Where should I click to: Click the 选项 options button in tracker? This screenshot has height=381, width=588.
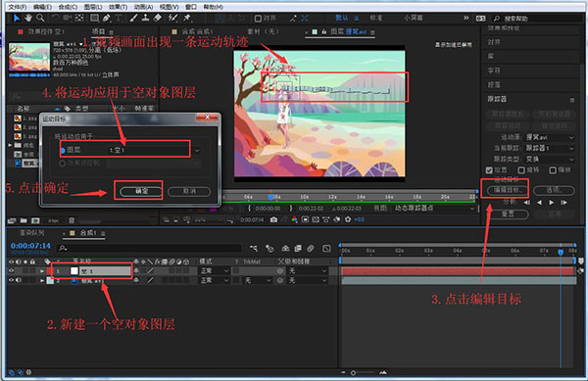pyautogui.click(x=554, y=190)
